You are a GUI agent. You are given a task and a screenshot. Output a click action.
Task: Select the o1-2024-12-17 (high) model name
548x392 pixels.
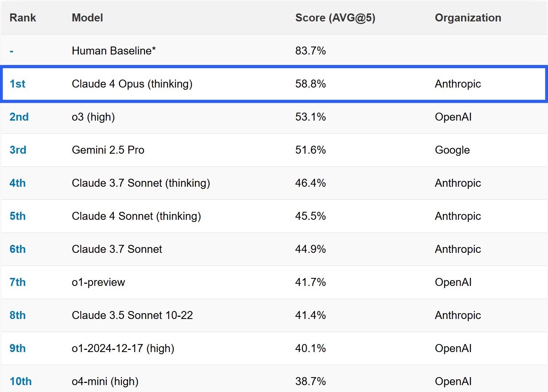tap(123, 348)
